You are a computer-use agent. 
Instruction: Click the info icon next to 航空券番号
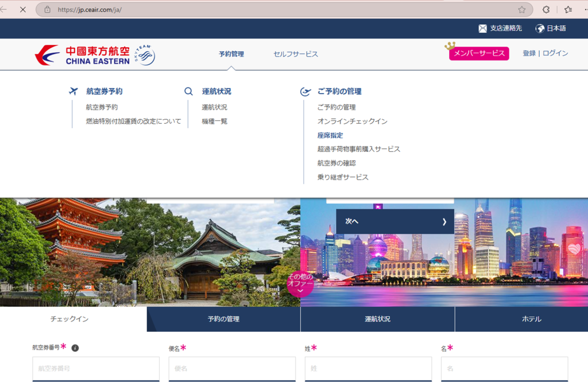[x=75, y=348]
